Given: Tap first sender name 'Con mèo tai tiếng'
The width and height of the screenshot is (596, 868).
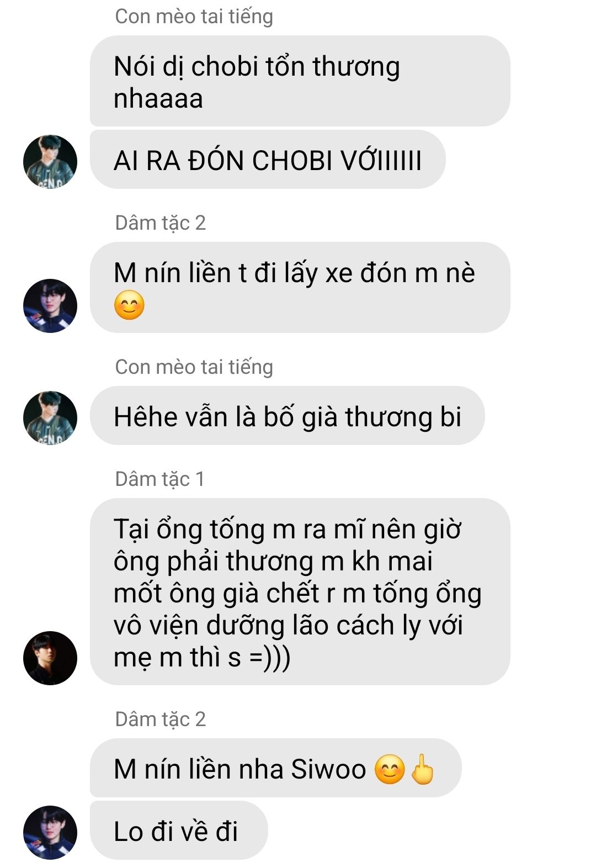Looking at the screenshot, I should (194, 16).
